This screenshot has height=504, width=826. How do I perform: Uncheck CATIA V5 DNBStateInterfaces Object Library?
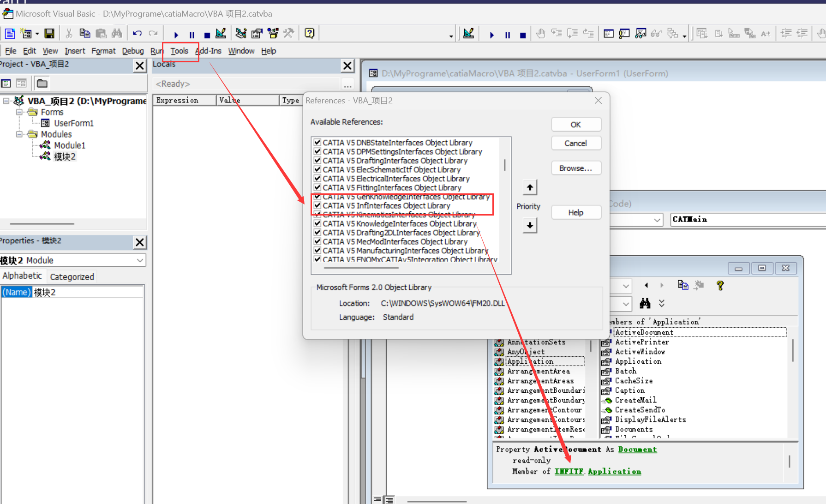click(x=317, y=143)
